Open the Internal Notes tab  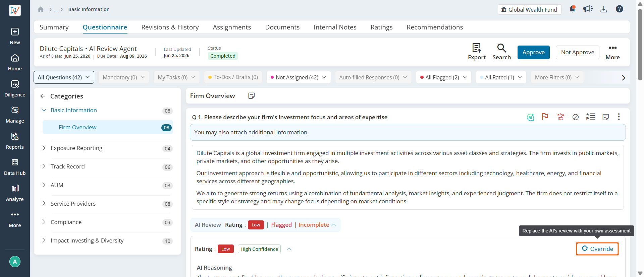pos(335,27)
